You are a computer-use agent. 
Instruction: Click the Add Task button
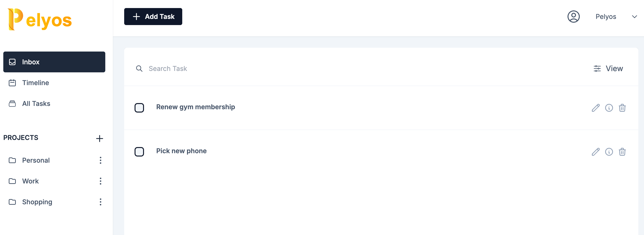pos(153,17)
